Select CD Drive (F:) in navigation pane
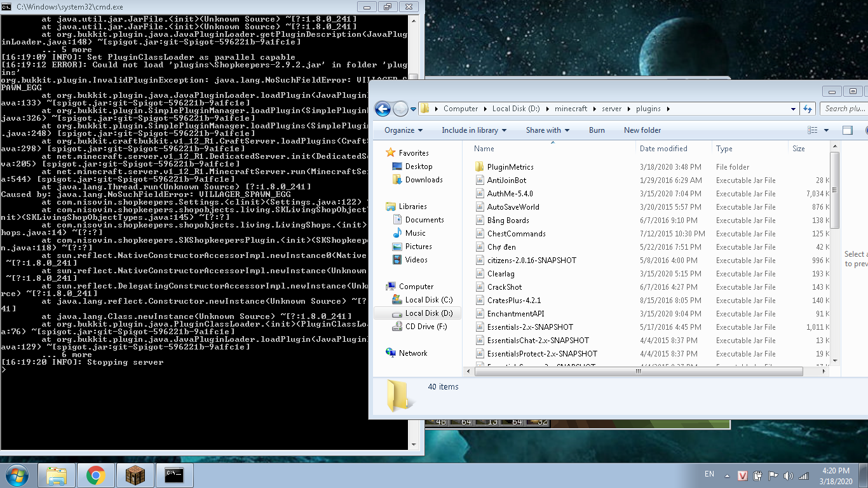This screenshot has width=868, height=488. (x=426, y=327)
